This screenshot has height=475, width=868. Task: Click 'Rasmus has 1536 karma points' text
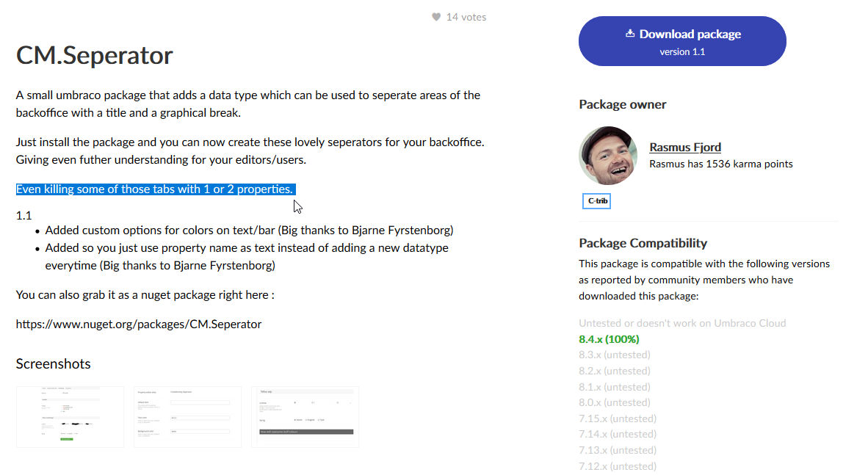(x=720, y=164)
